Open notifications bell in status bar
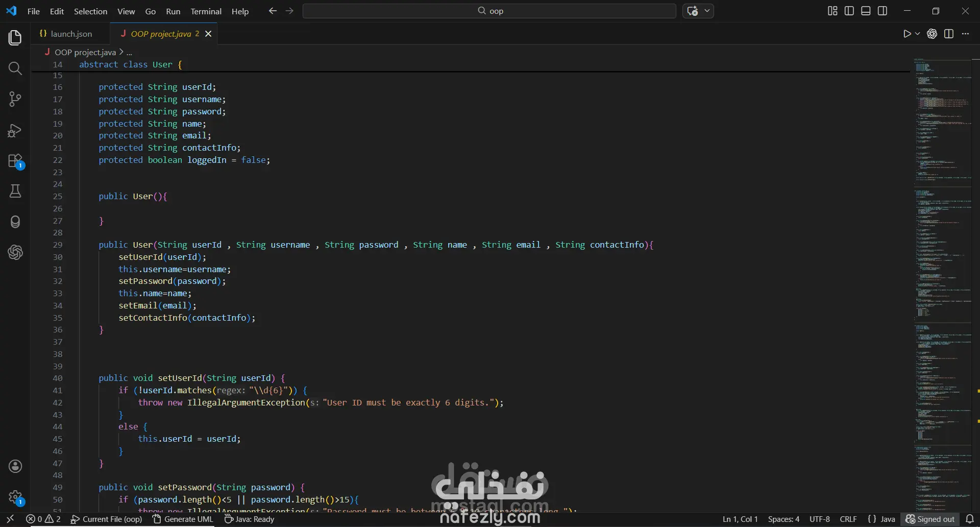Image resolution: width=980 pixels, height=527 pixels. click(x=970, y=519)
